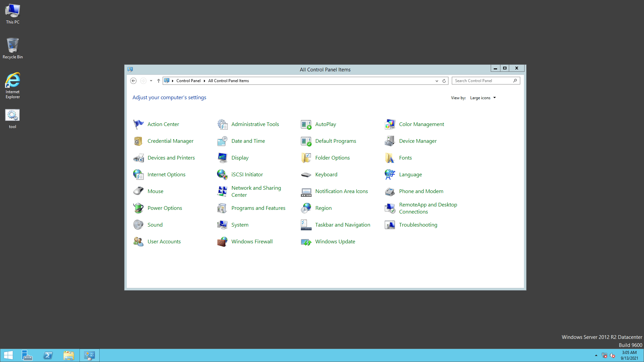Viewport: 644px width, 362px height.
Task: Show hidden system tray icons
Action: (x=596, y=356)
